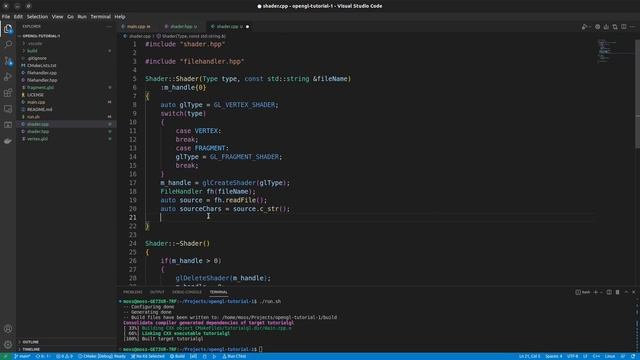Image resolution: width=640 pixels, height=360 pixels.
Task: Click the sync changes status item
Action: (43, 356)
